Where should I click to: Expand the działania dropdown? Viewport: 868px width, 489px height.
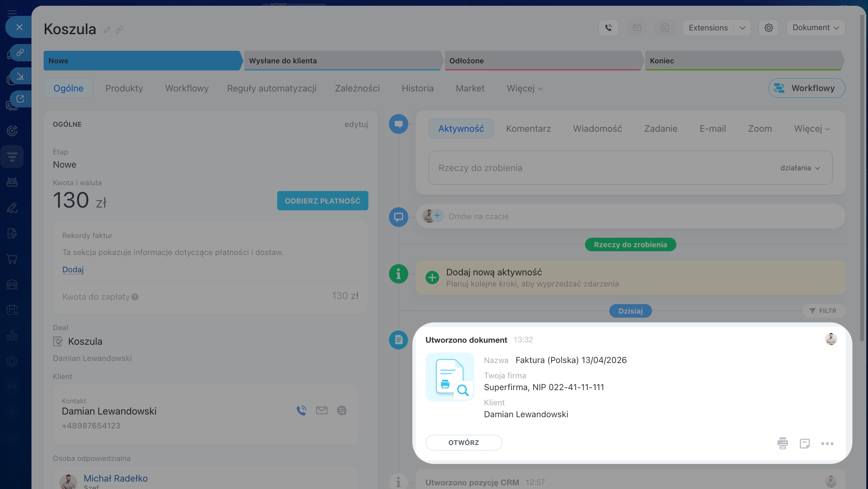tap(800, 168)
